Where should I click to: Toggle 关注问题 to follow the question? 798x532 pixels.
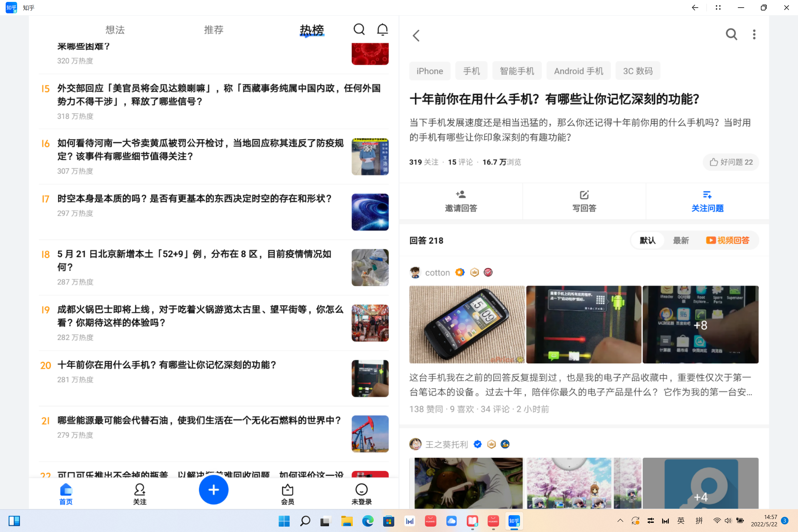[707, 201]
